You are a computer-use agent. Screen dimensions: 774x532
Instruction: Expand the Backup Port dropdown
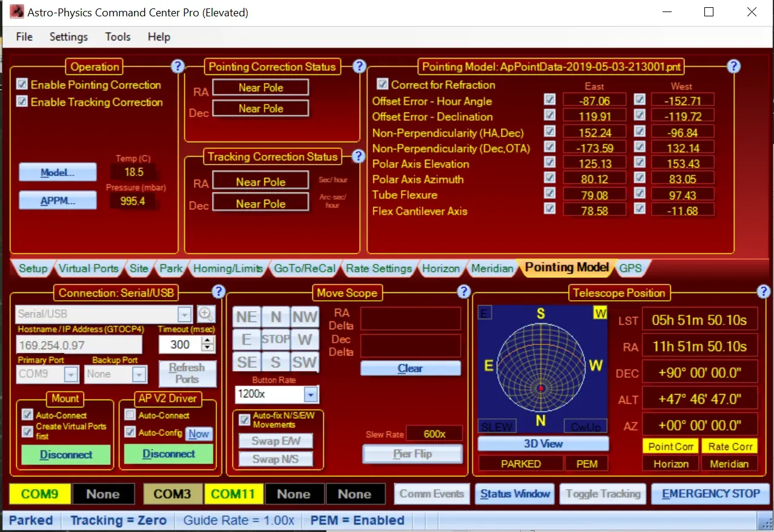click(x=138, y=374)
